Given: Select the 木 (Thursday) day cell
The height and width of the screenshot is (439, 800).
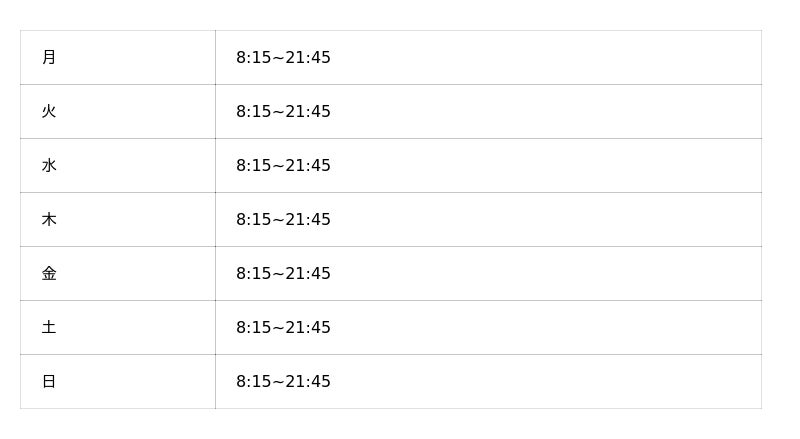Looking at the screenshot, I should 49,220.
